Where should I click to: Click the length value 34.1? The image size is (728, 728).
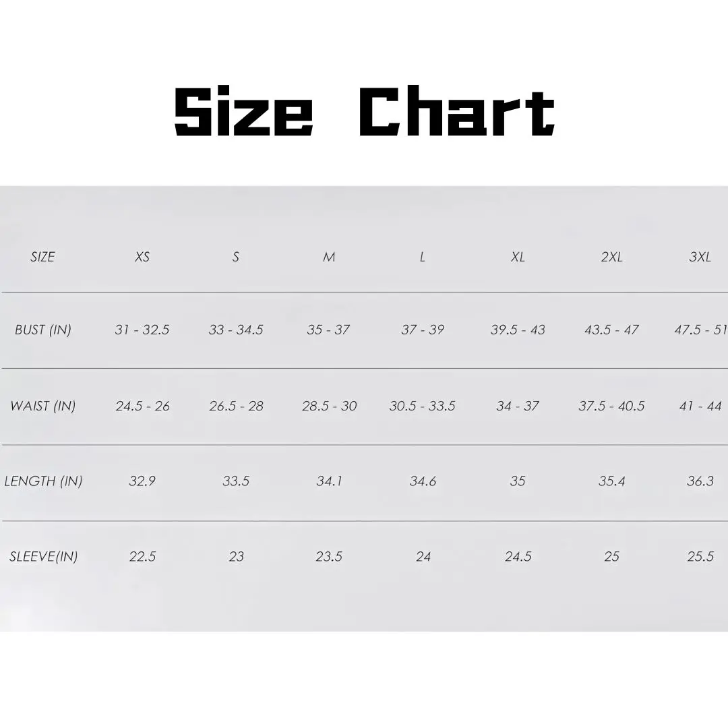329,481
